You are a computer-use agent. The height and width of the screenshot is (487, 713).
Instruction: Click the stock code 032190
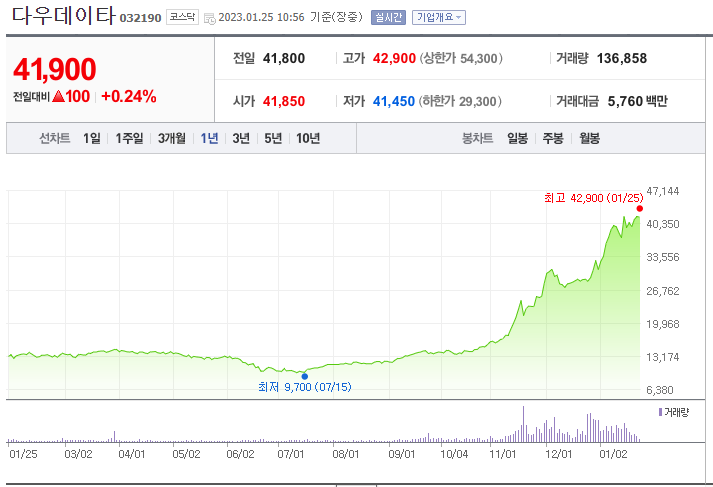click(140, 18)
